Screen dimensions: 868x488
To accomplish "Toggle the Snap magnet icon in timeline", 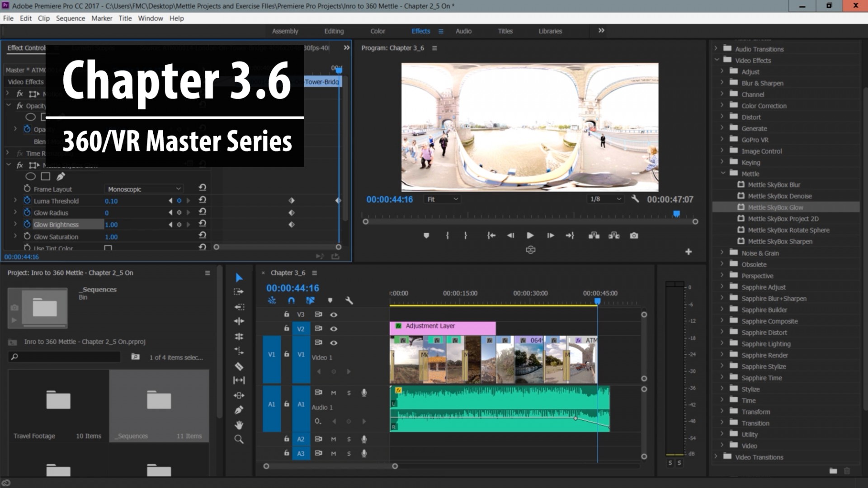I will [x=292, y=300].
